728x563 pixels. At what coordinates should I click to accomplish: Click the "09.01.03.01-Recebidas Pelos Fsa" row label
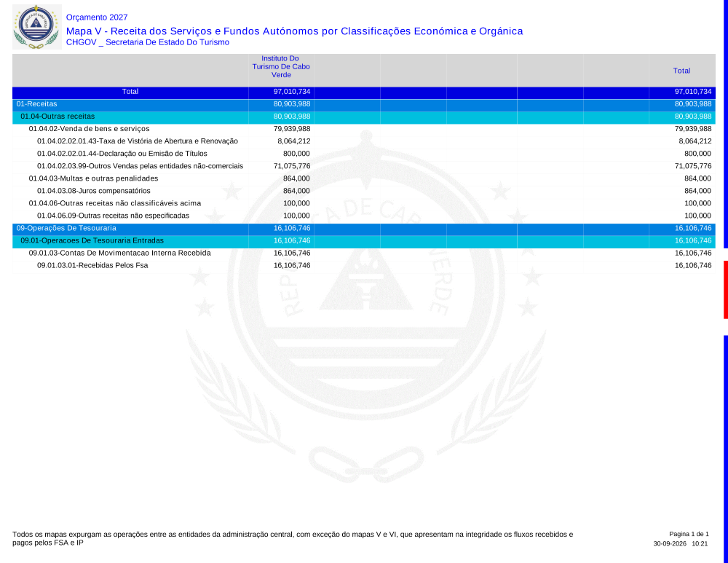92,265
